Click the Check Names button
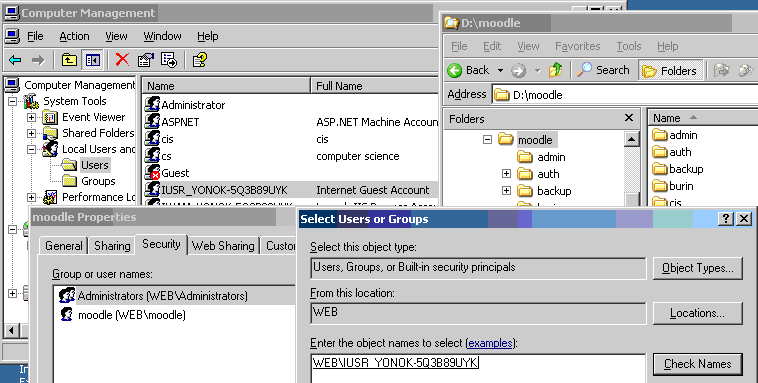758x383 pixels. click(698, 364)
